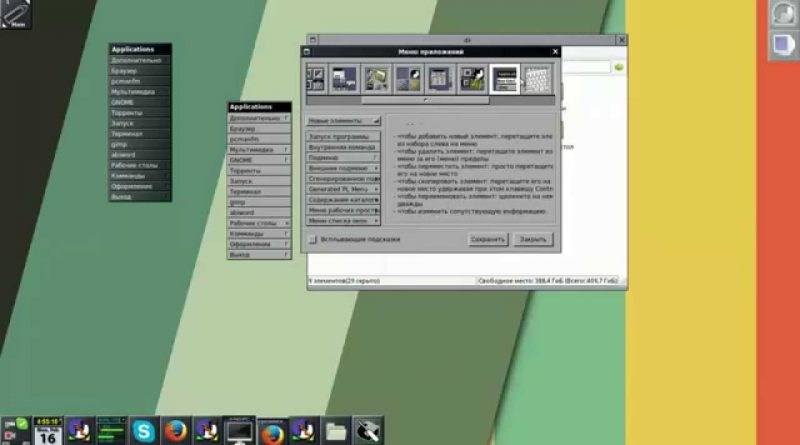Open the keyboard shortcuts section icon with key grid
The width and height of the screenshot is (800, 445).
[x=537, y=79]
